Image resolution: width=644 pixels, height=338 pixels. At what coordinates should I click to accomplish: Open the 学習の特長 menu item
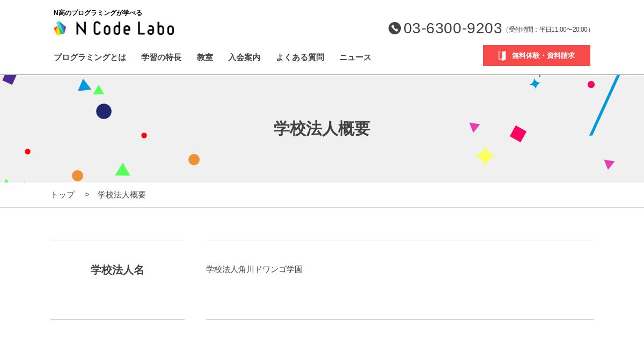click(x=161, y=57)
